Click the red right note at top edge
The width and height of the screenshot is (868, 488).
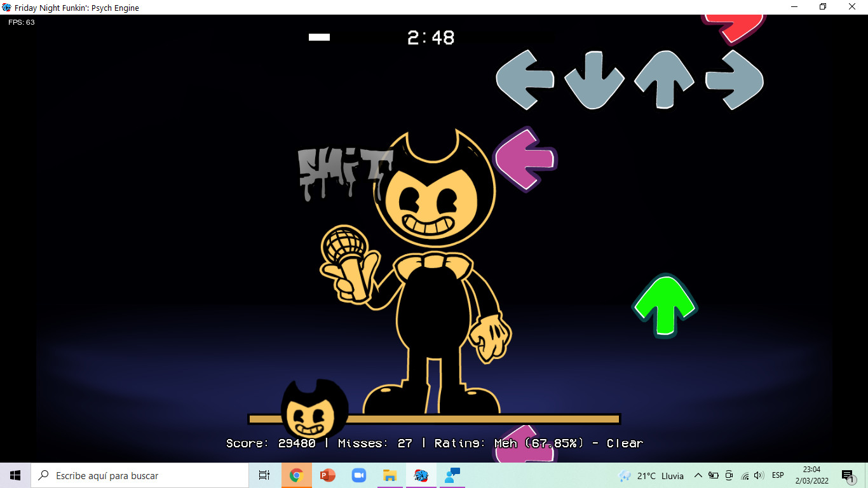point(733,29)
